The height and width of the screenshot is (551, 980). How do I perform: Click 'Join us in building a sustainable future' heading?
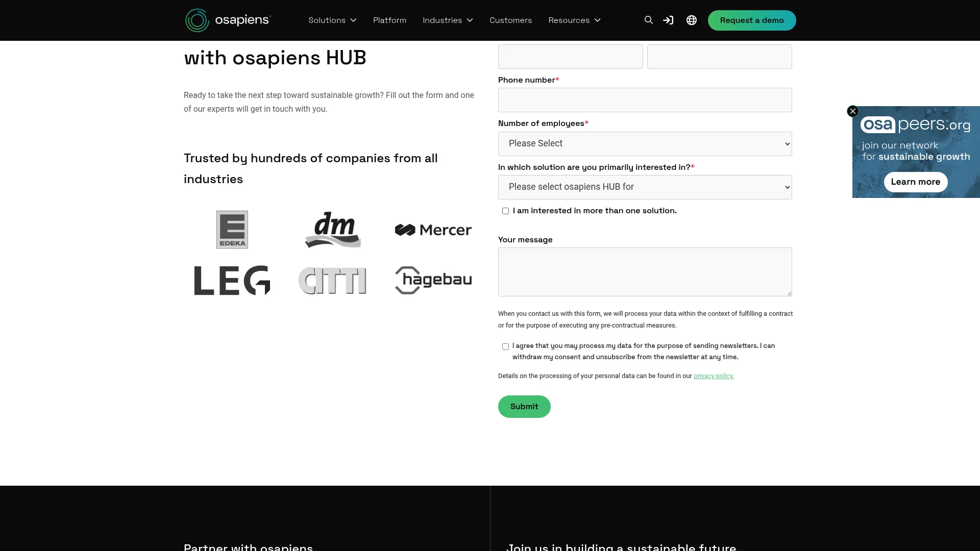621,546
